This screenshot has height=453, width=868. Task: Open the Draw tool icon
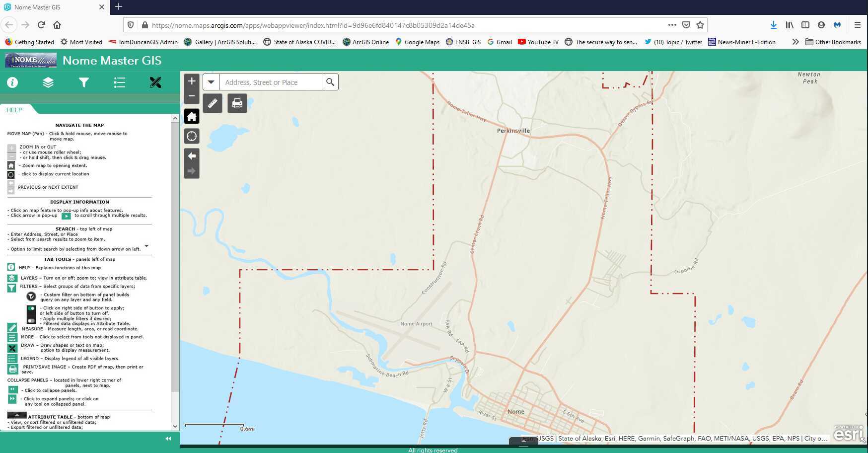tap(155, 82)
